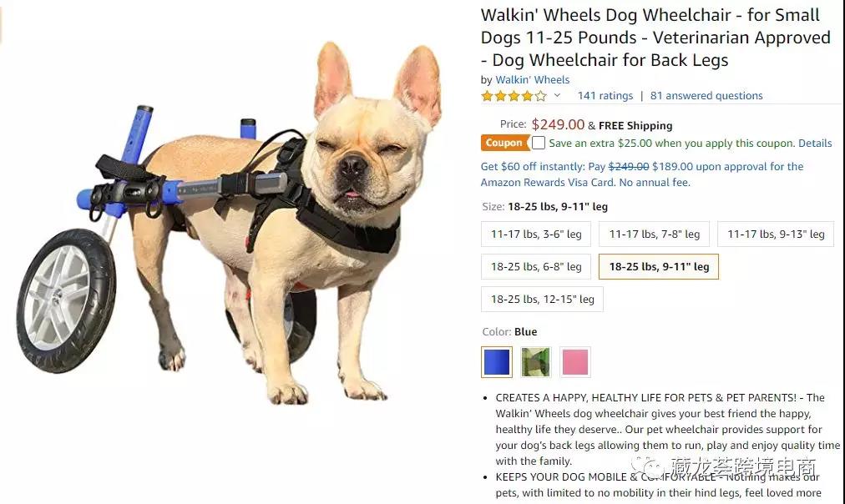Image resolution: width=845 pixels, height=504 pixels.
Task: Open the 141 ratings link
Action: (x=605, y=96)
